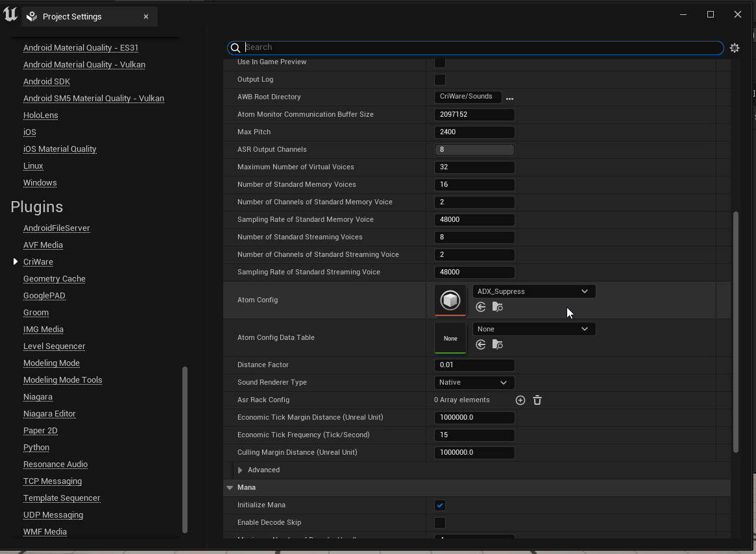The image size is (756, 554).
Task: Select Windows platform settings
Action: click(x=40, y=183)
